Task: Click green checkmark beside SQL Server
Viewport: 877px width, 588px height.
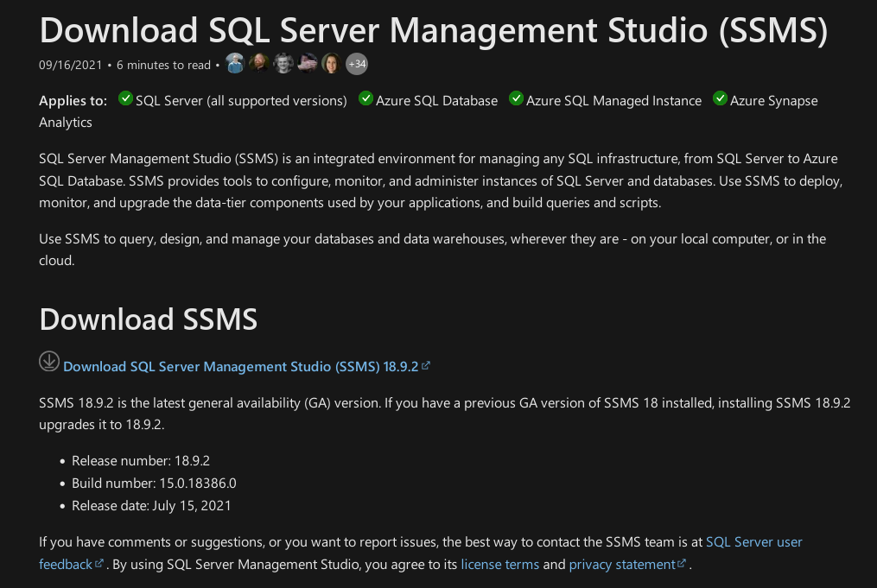Action: (126, 98)
